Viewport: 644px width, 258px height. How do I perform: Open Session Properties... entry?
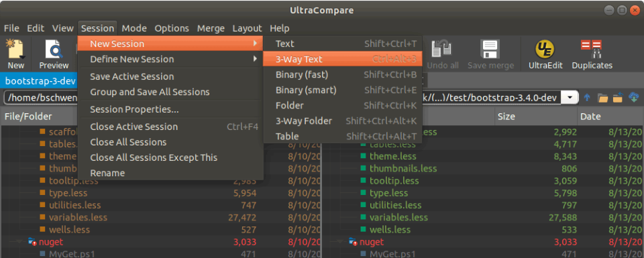click(170, 109)
